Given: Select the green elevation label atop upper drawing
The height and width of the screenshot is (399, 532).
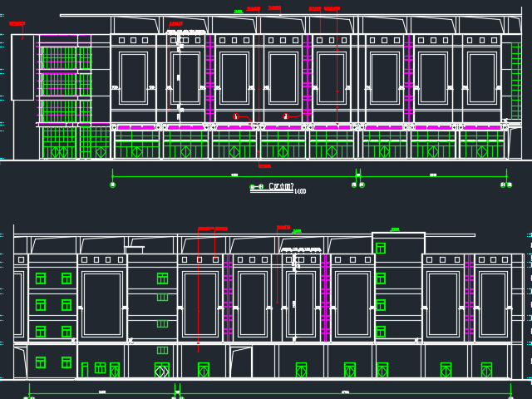Looking at the screenshot, I should coord(239,12).
